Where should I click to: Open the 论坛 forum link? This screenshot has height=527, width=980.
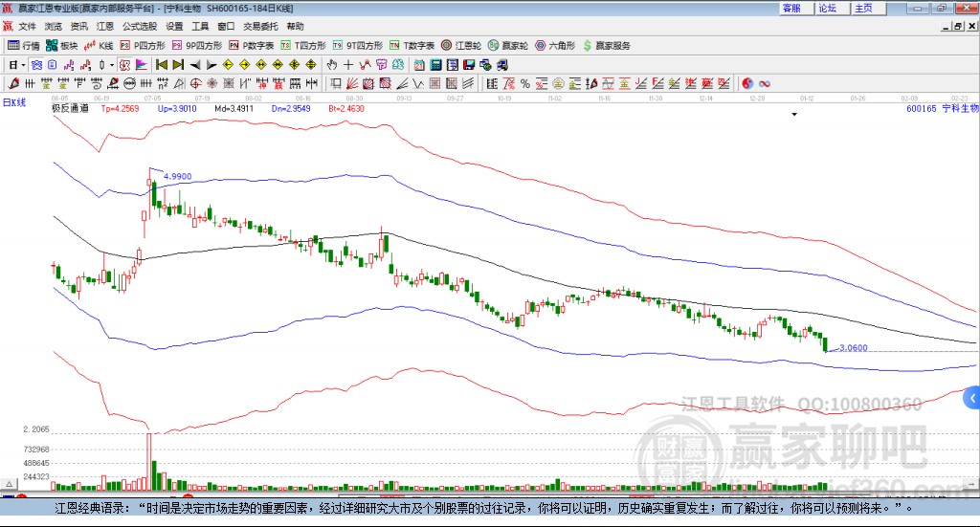click(828, 8)
